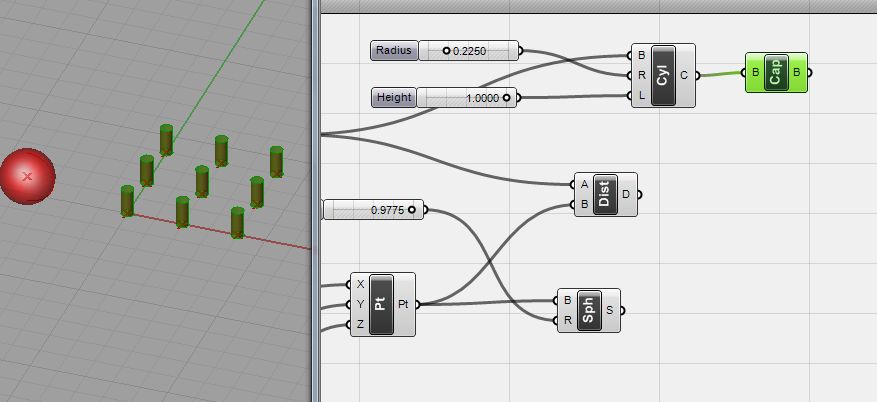
Task: Click the Radius slider output grip
Action: tap(521, 51)
